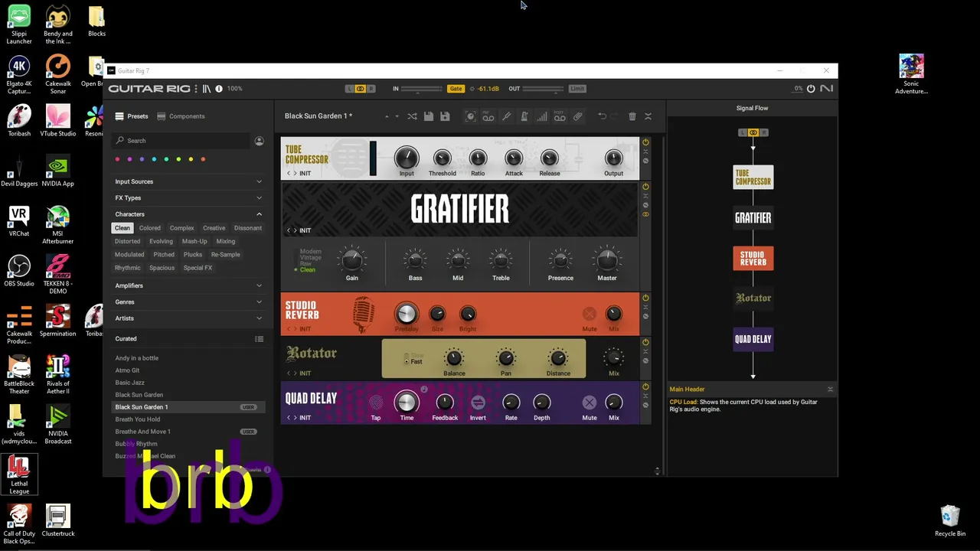Deselect the Clean character tag
The height and width of the screenshot is (551, 980).
pyautogui.click(x=122, y=228)
